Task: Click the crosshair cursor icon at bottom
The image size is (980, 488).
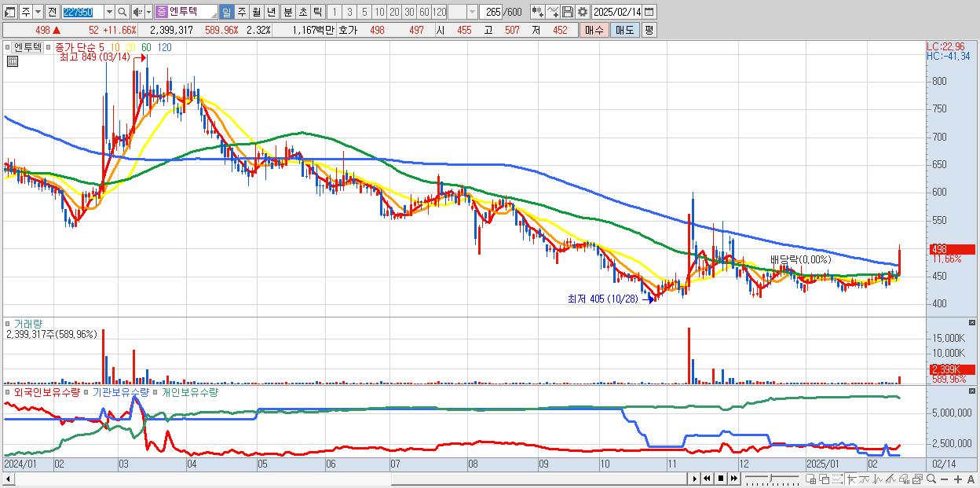Action: [852, 479]
